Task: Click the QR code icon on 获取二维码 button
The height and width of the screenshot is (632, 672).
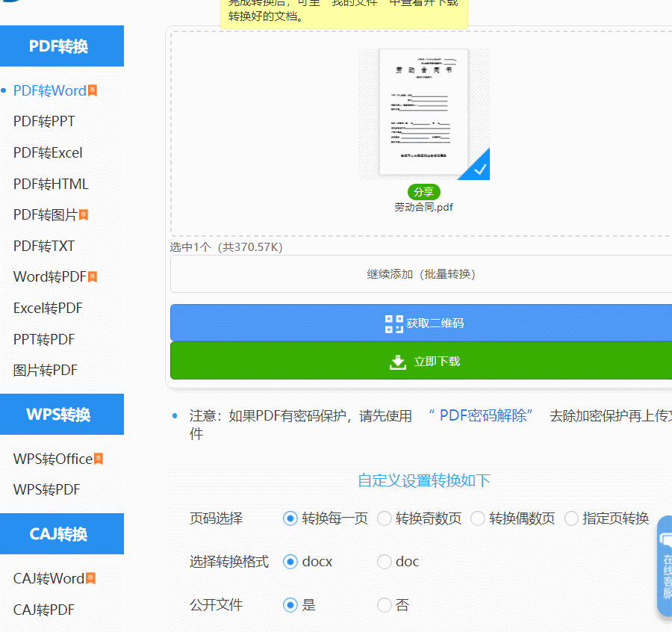Action: click(393, 323)
